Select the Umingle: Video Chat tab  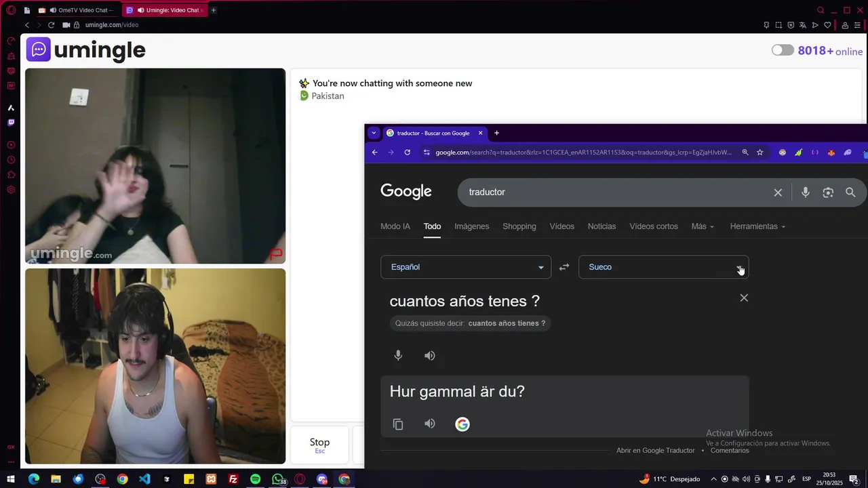point(165,10)
